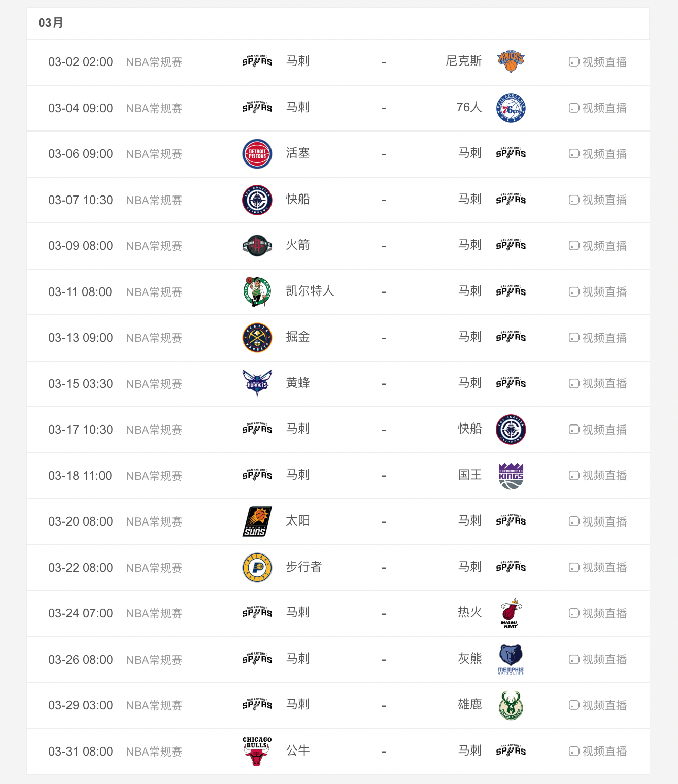This screenshot has width=678, height=784.
Task: Click the Detroit Pistons logo
Action: pos(257,154)
